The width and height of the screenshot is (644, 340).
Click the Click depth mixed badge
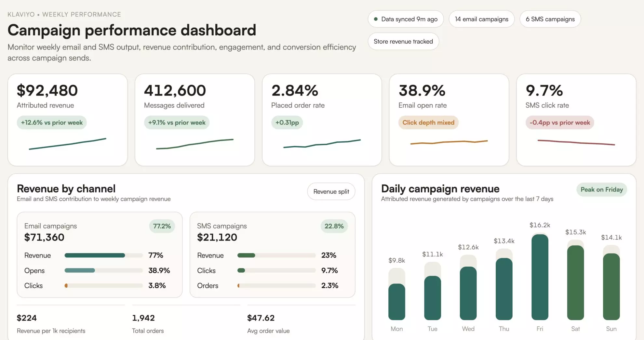[428, 123]
